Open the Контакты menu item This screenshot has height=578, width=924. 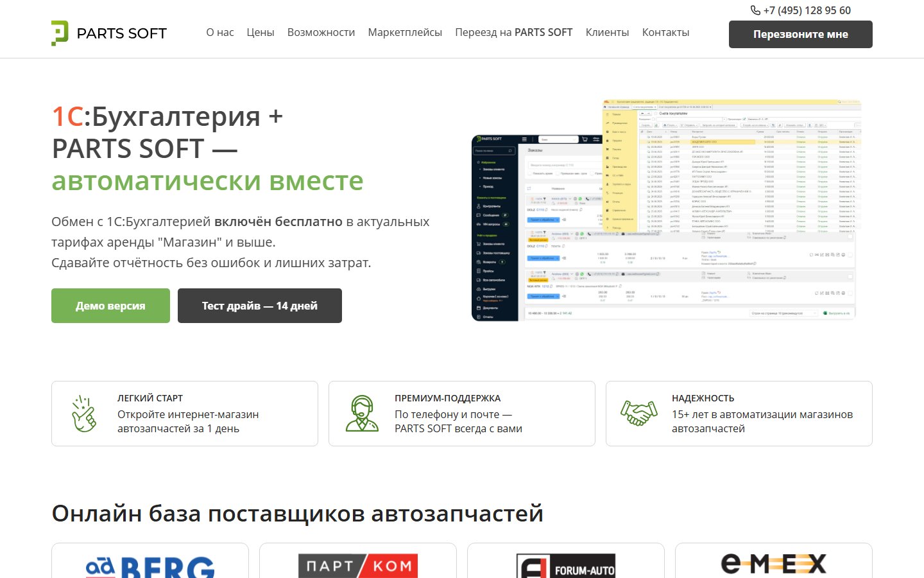tap(666, 32)
